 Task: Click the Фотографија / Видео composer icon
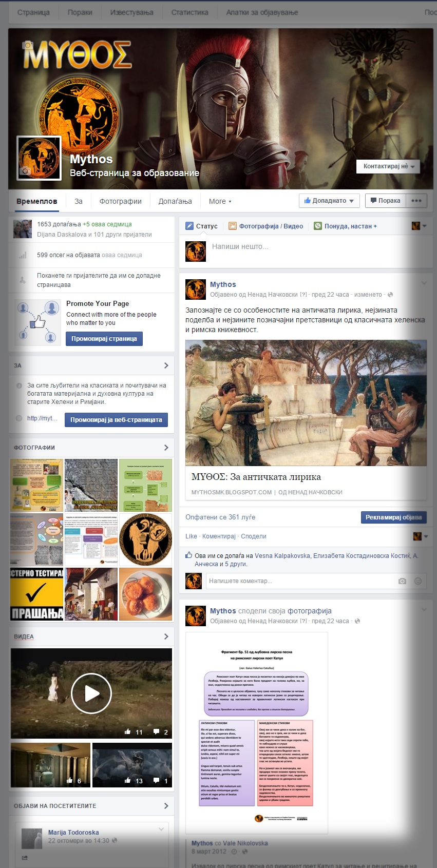tap(233, 226)
